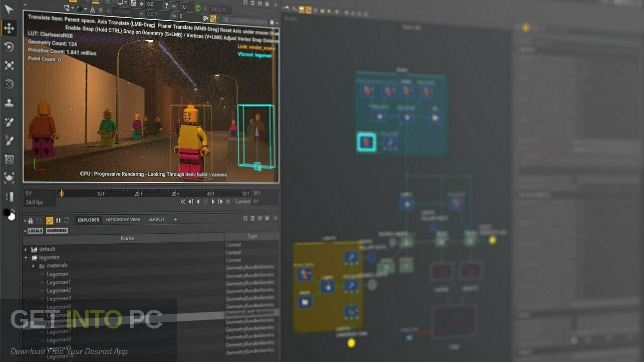Switch to the EXPLORER tab
This screenshot has width=644, height=362.
[x=89, y=220]
